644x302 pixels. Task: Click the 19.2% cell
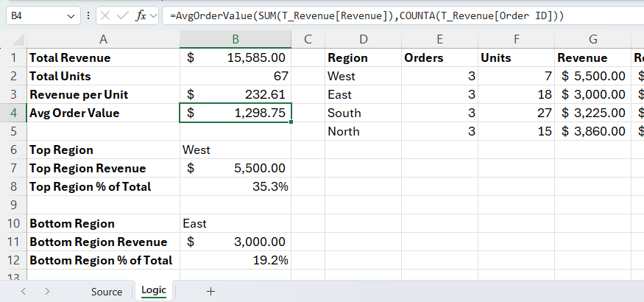click(x=236, y=260)
